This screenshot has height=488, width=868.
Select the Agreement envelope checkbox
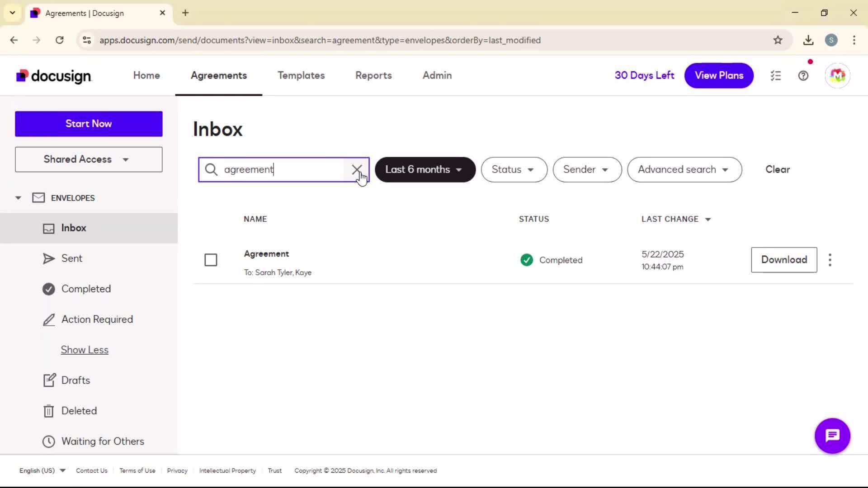click(211, 260)
